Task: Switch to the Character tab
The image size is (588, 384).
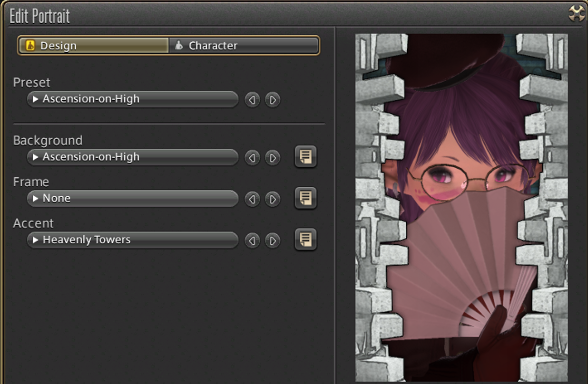Action: pos(244,46)
